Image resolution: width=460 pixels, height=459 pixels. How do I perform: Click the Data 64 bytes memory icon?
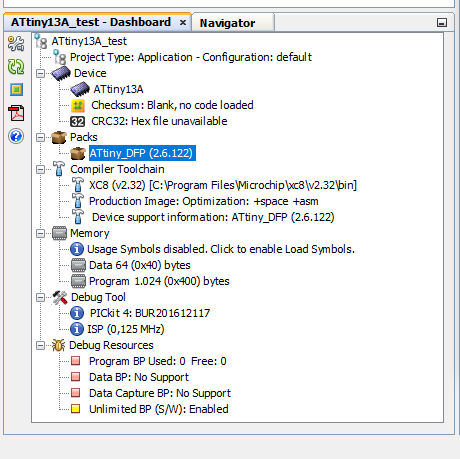point(78,265)
